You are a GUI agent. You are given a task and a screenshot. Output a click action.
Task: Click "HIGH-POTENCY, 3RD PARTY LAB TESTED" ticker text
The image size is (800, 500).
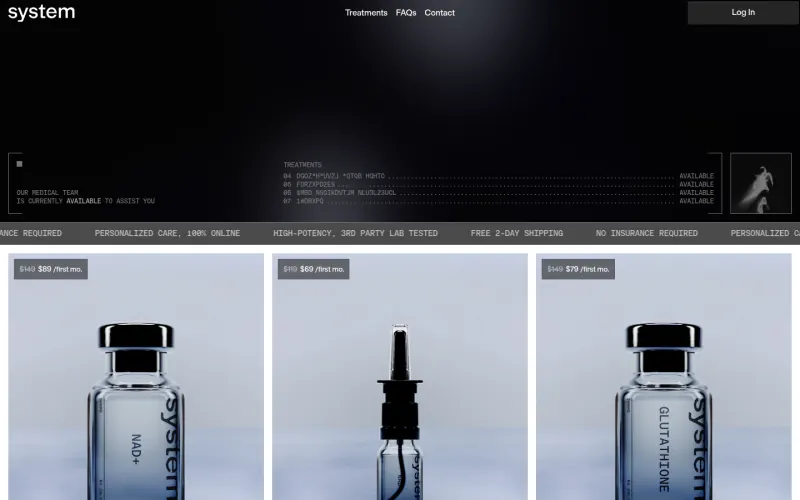coord(355,233)
